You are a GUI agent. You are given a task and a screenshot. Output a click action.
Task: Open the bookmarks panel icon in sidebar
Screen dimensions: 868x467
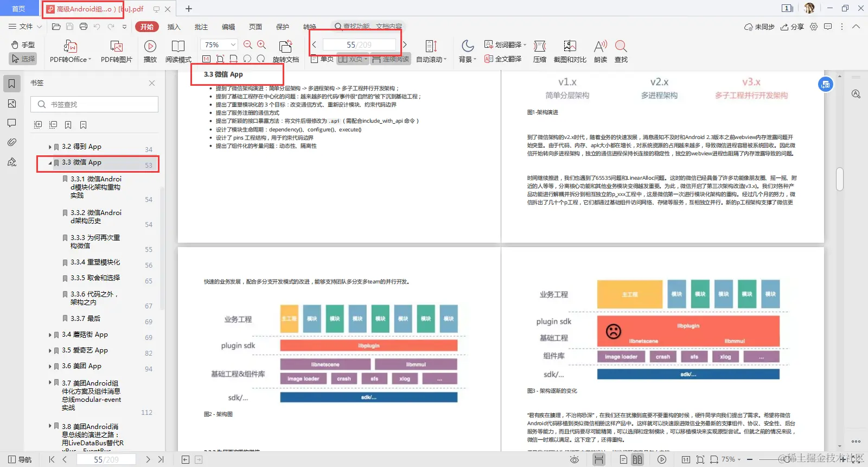(11, 83)
